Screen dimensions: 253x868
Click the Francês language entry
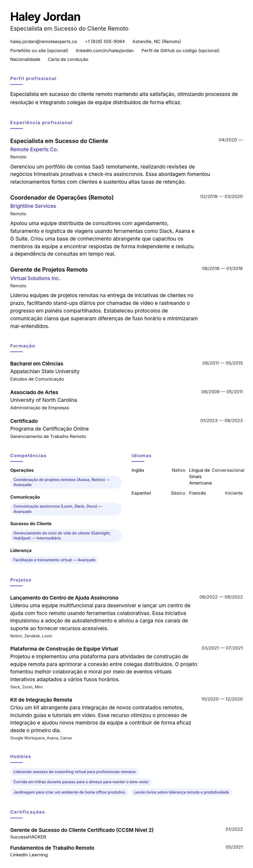click(216, 493)
